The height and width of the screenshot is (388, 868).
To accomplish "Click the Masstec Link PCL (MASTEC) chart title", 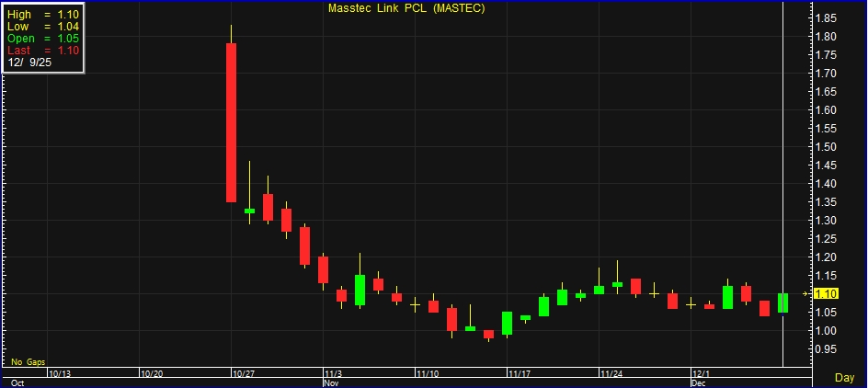I will tap(406, 8).
